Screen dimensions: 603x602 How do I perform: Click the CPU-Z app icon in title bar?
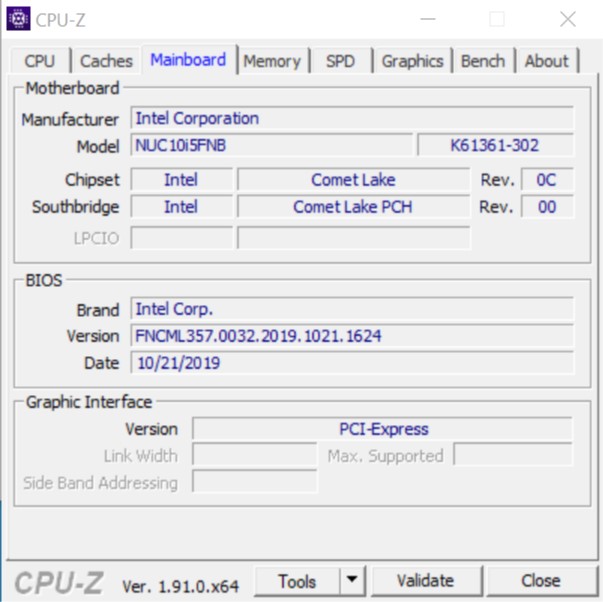pyautogui.click(x=18, y=18)
